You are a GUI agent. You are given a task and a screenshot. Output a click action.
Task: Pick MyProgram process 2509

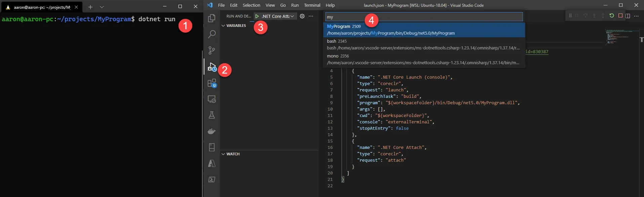(424, 30)
